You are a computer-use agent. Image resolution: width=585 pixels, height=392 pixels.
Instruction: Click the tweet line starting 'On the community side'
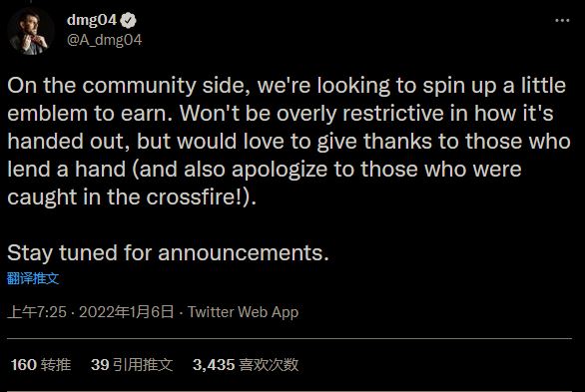pos(287,86)
